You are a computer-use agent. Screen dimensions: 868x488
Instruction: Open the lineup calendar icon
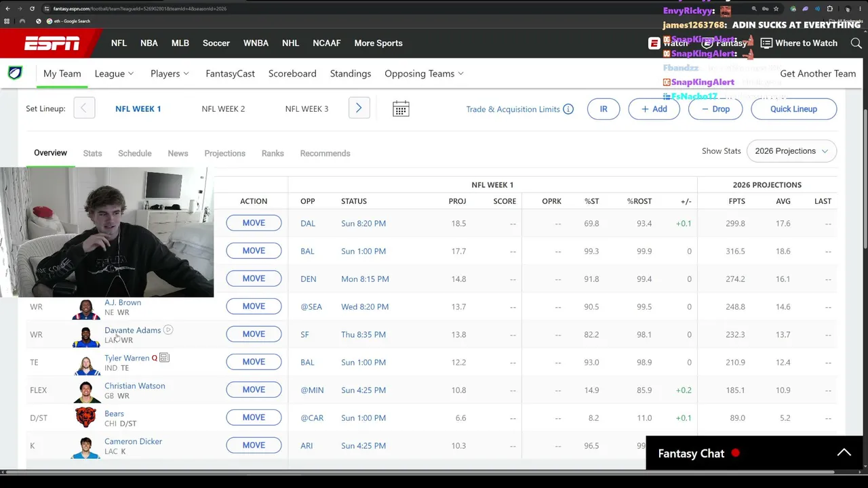[x=401, y=109]
